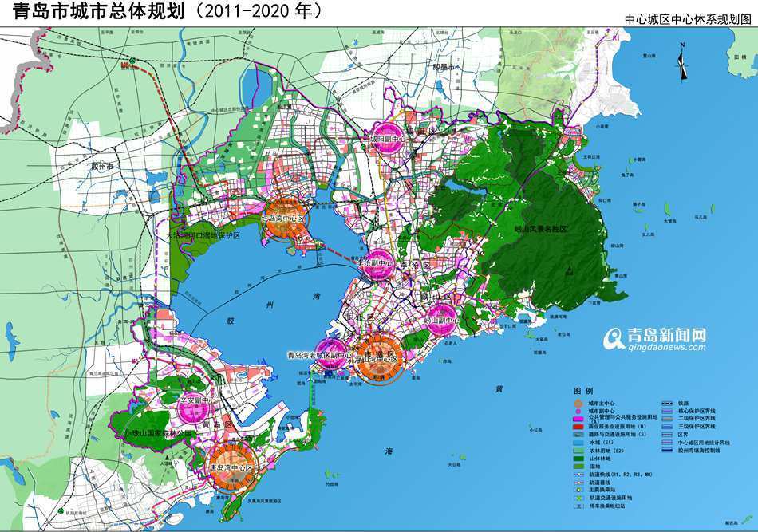The image size is (758, 532).
Task: Click the 停车换乘枢纽站 legend icon
Action: [x=578, y=505]
